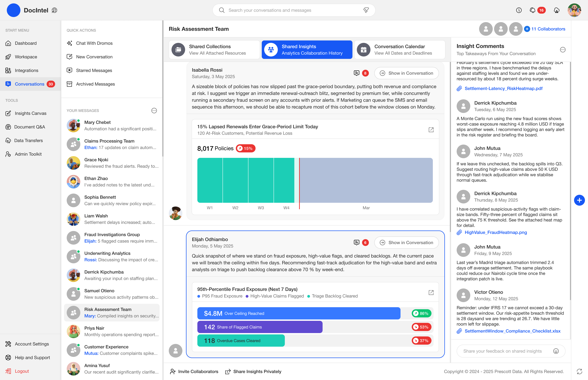Click the refresh icon at bottom right
The image size is (588, 380).
579,371
